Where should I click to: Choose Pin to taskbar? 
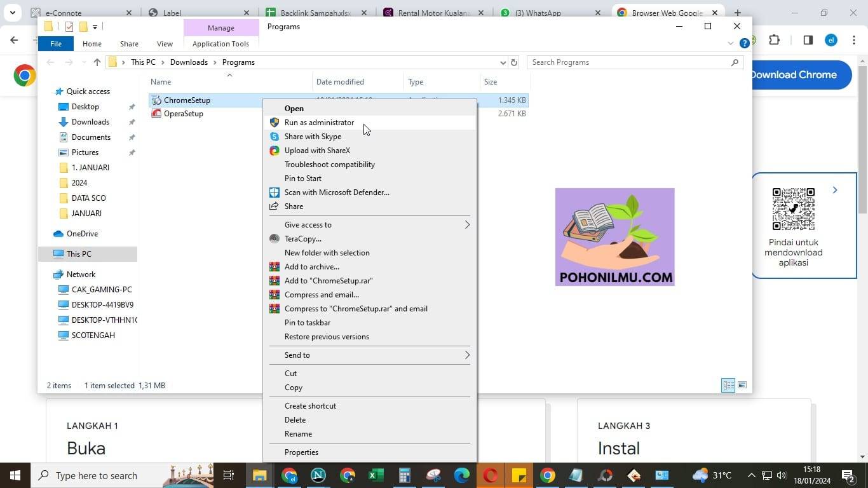(370, 323)
